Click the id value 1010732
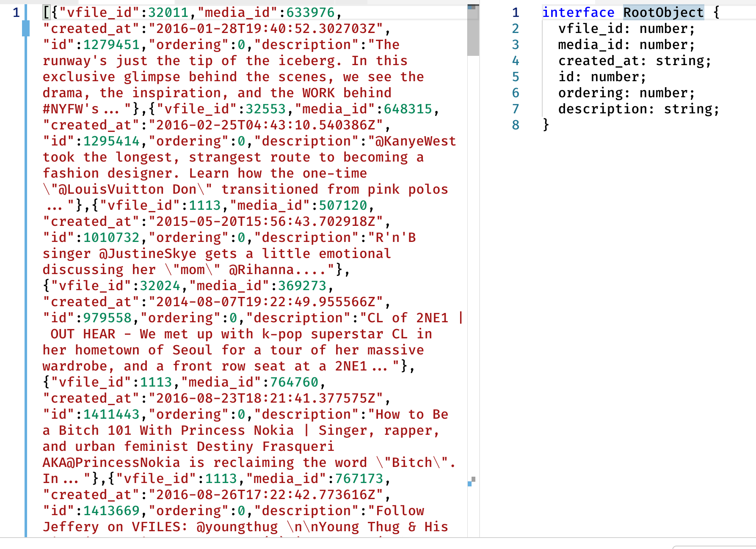This screenshot has height=549, width=756. pyautogui.click(x=111, y=238)
